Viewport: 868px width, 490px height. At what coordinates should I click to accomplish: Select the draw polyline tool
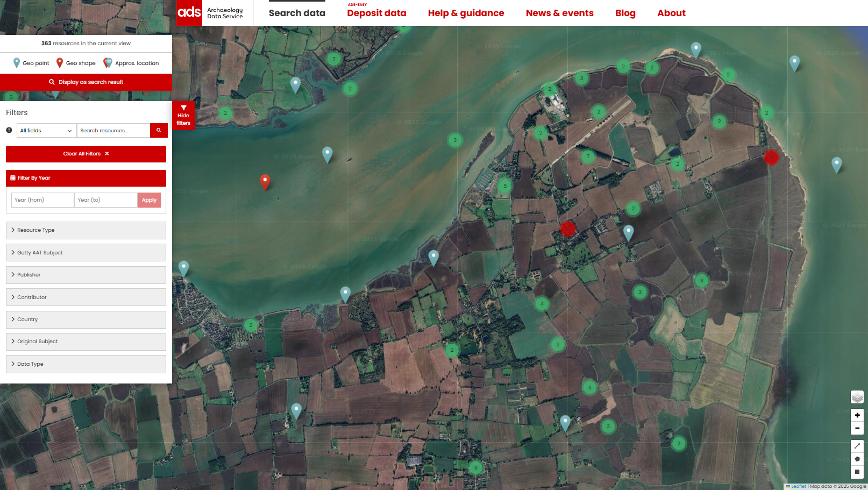pos(857,446)
